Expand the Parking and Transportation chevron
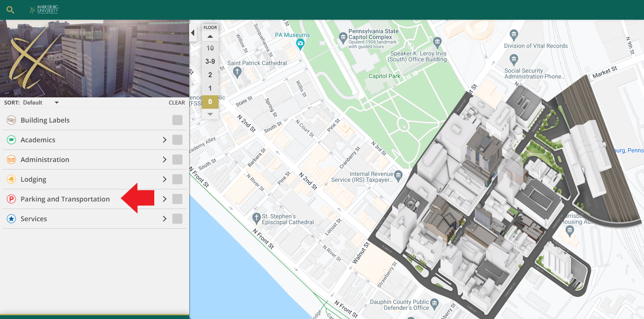Screen dimensions: 644x319 click(165, 199)
